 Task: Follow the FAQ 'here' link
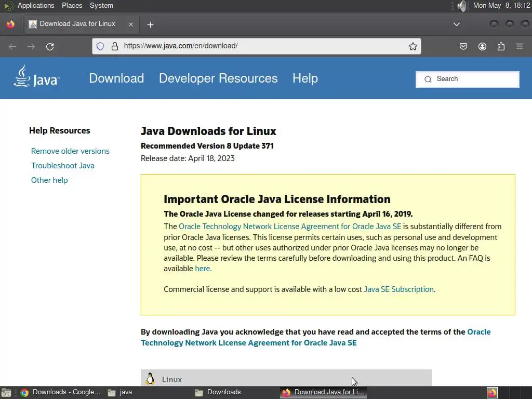tap(203, 269)
